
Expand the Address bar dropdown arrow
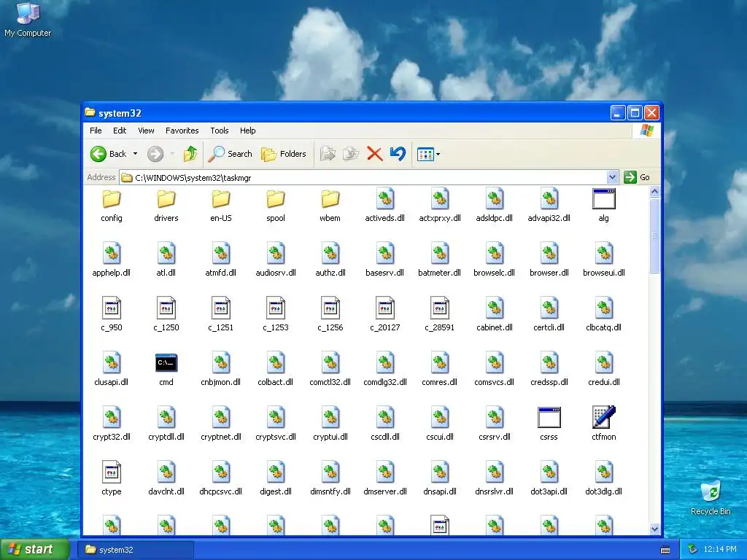(612, 177)
